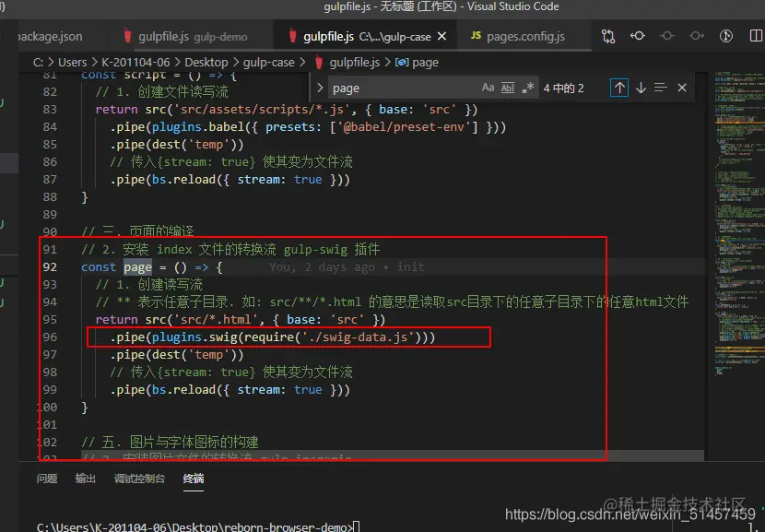
Task: Open the 输出 (Output) panel tab
Action: tap(86, 479)
